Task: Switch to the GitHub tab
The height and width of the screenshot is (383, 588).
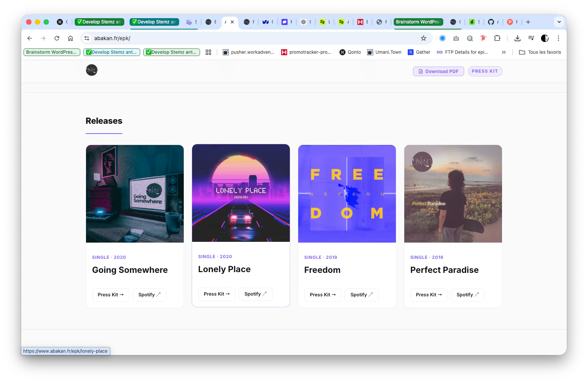Action: click(x=493, y=22)
